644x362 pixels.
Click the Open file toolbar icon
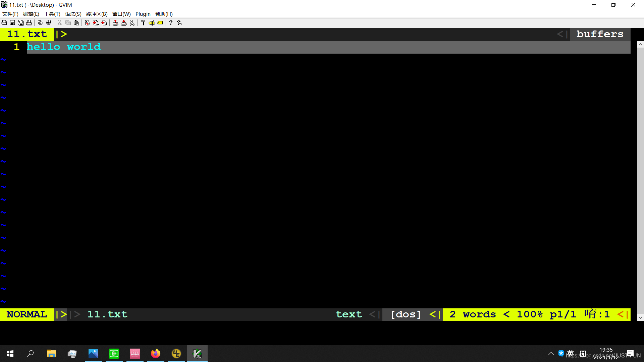[4, 23]
